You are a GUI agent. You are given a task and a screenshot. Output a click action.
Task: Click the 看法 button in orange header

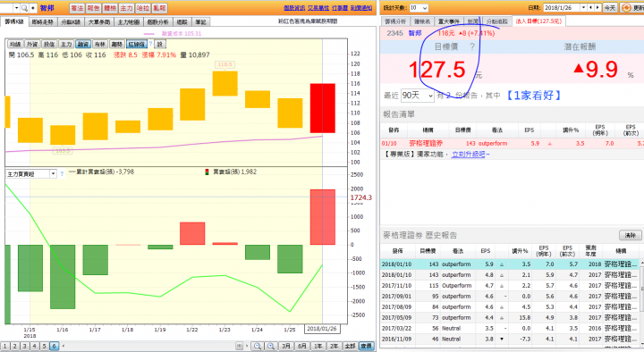tap(77, 8)
